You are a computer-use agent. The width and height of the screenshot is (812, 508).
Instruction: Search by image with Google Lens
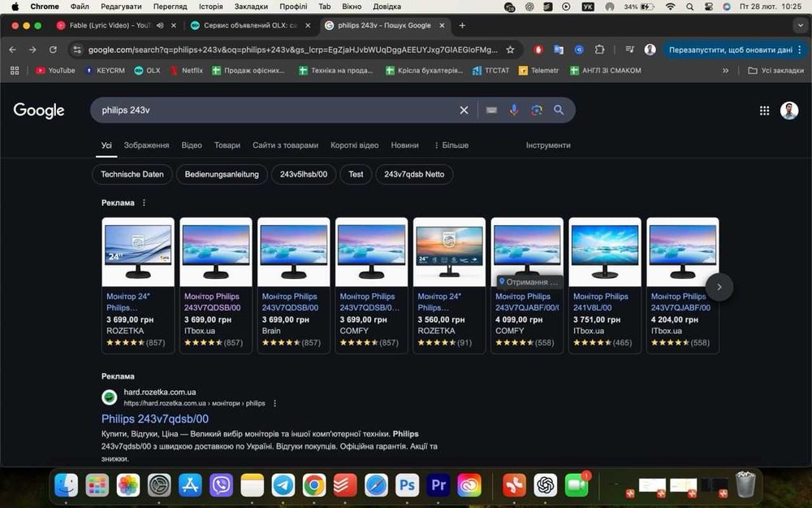(537, 110)
